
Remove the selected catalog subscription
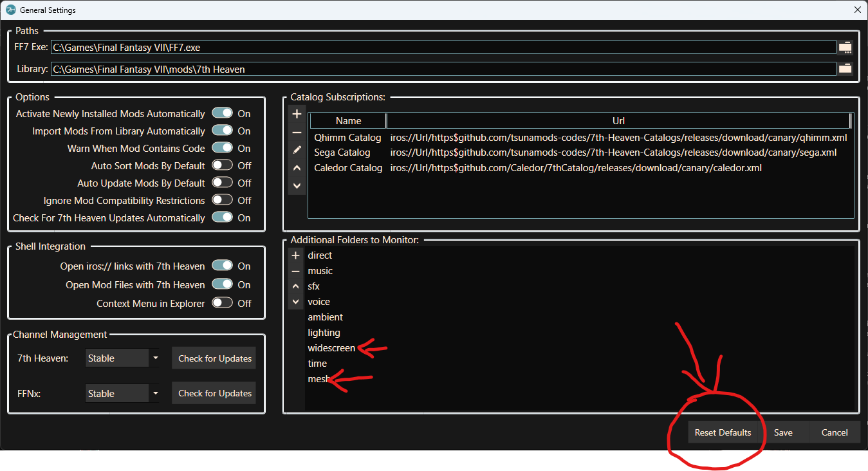pyautogui.click(x=297, y=132)
